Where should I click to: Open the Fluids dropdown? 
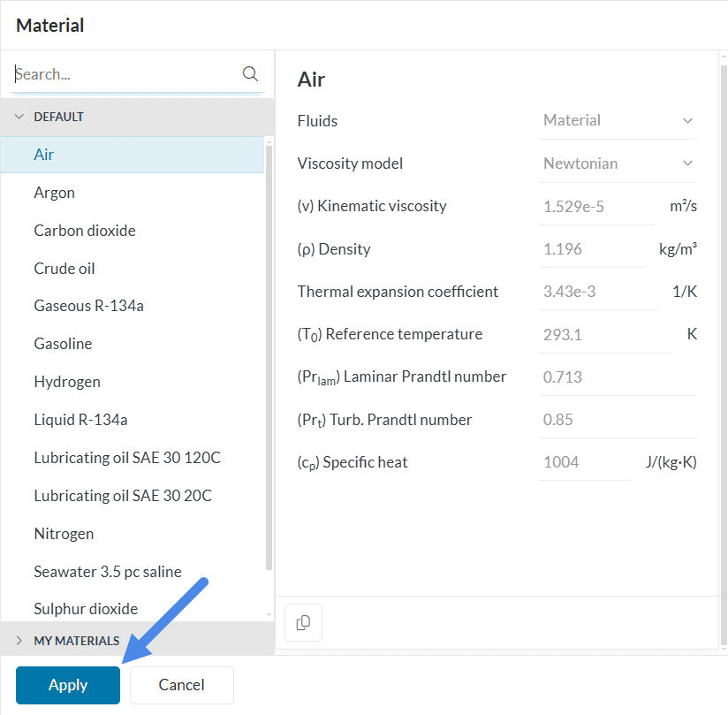(618, 120)
